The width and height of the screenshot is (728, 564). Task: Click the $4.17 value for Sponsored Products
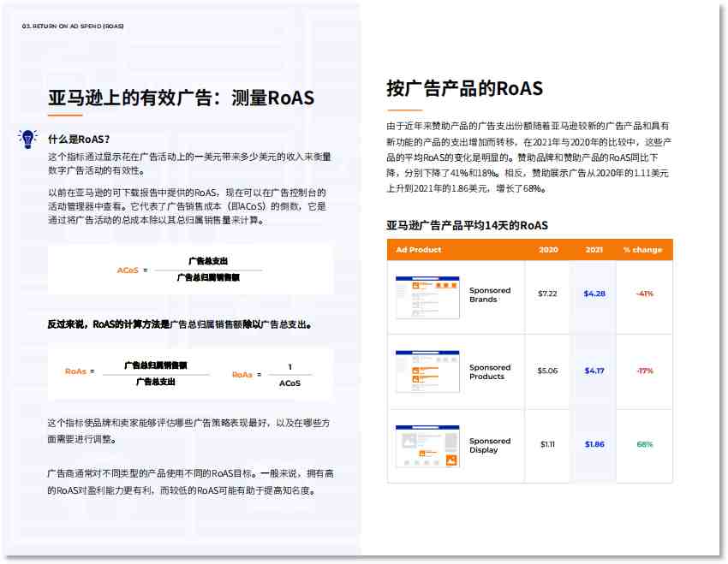pyautogui.click(x=594, y=371)
